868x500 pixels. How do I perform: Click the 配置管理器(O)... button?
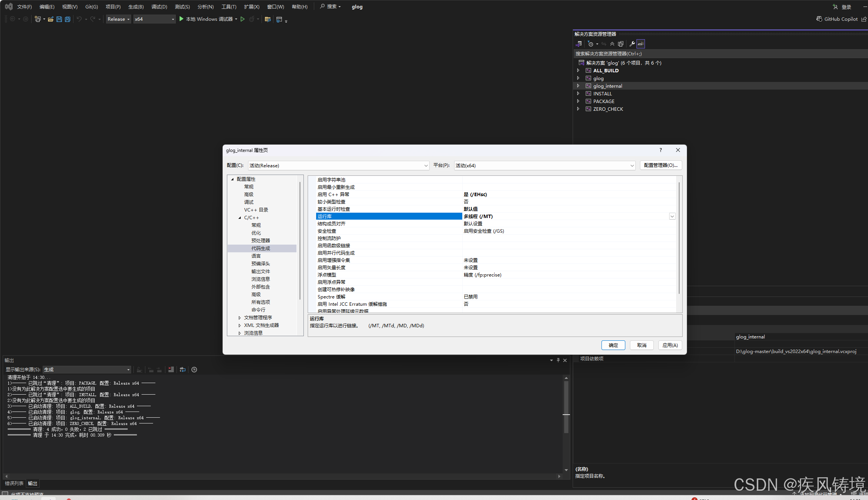click(661, 165)
